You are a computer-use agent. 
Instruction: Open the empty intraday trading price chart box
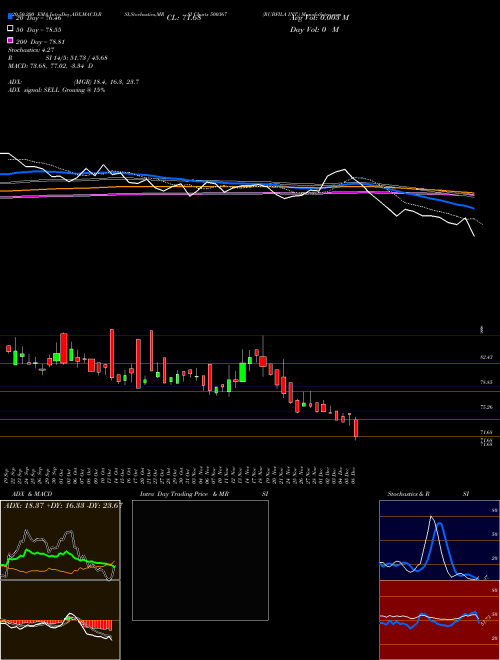pos(200,560)
